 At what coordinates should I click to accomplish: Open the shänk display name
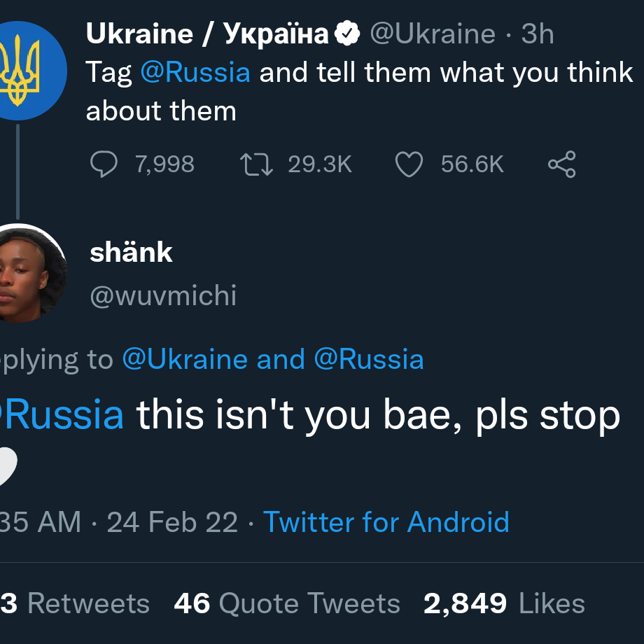coord(131,252)
